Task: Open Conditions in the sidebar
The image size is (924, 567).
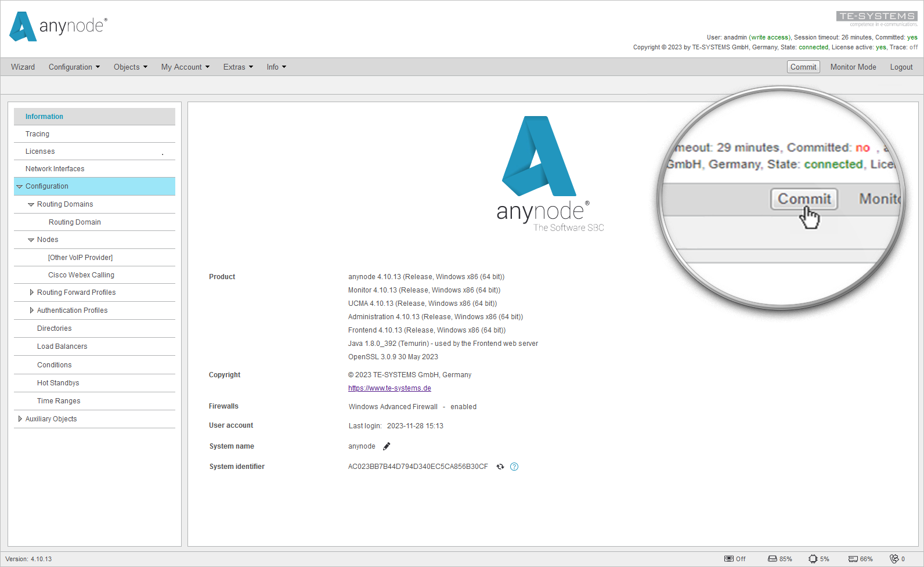Action: (95, 365)
